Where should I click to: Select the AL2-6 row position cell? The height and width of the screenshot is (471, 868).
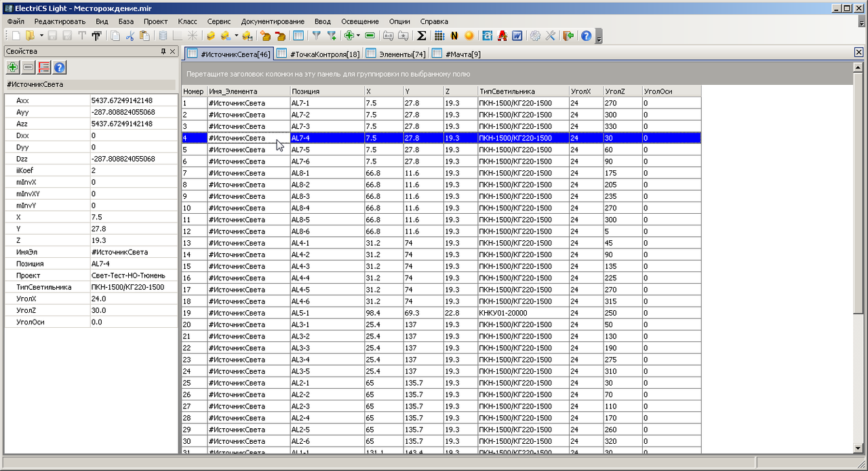[x=326, y=441]
